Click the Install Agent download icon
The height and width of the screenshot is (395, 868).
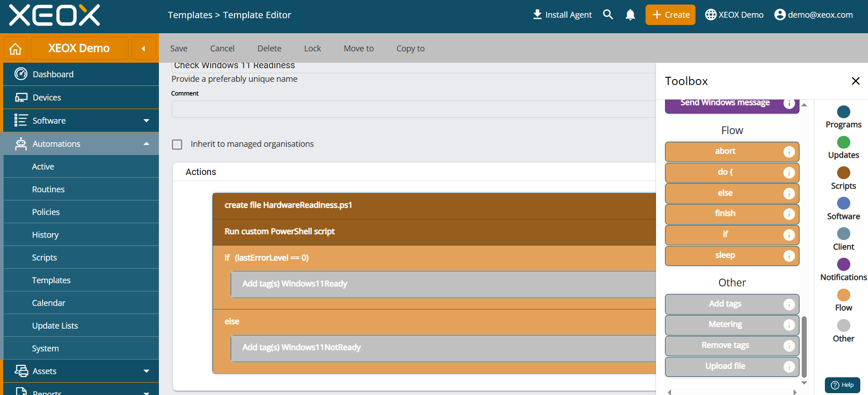tap(537, 15)
